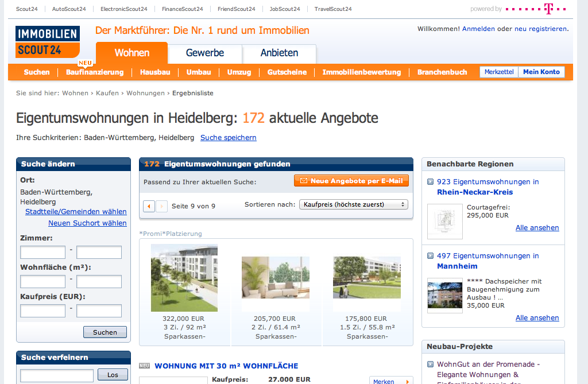Click minimum Kaufpreis input field
Viewport: 588px width, 384px height.
(x=42, y=311)
